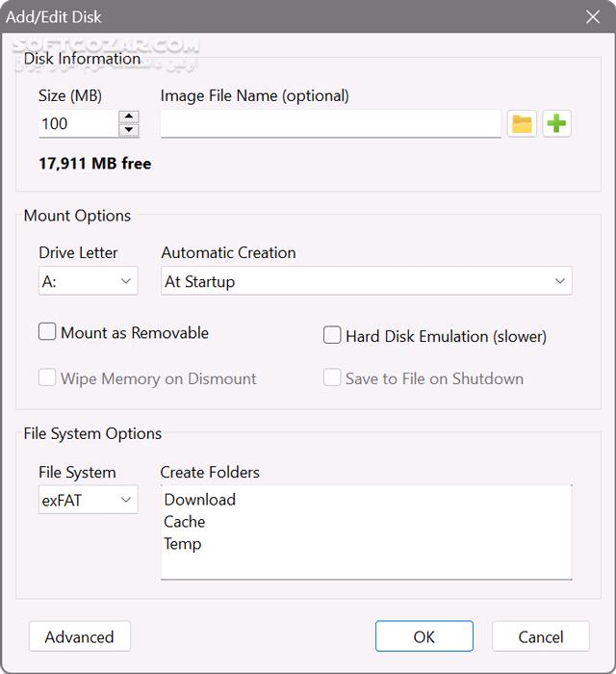
Task: Open the Drive Letter dropdown
Action: (88, 281)
